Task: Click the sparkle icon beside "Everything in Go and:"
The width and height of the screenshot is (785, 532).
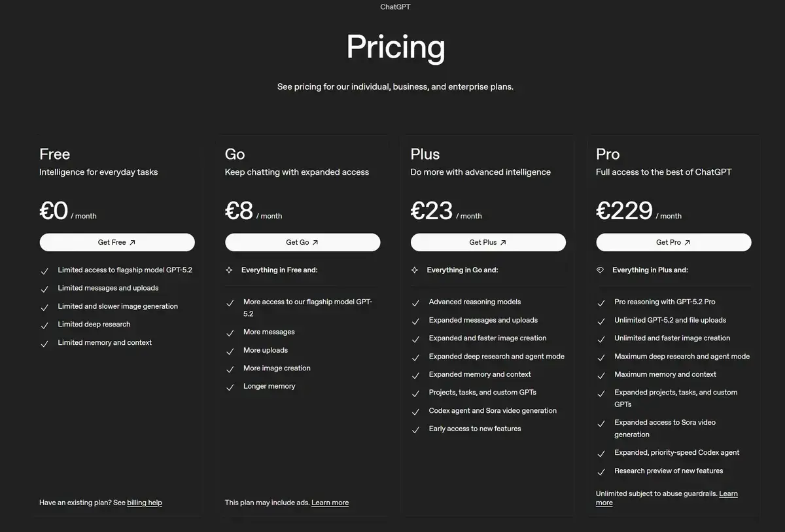Action: (416, 270)
